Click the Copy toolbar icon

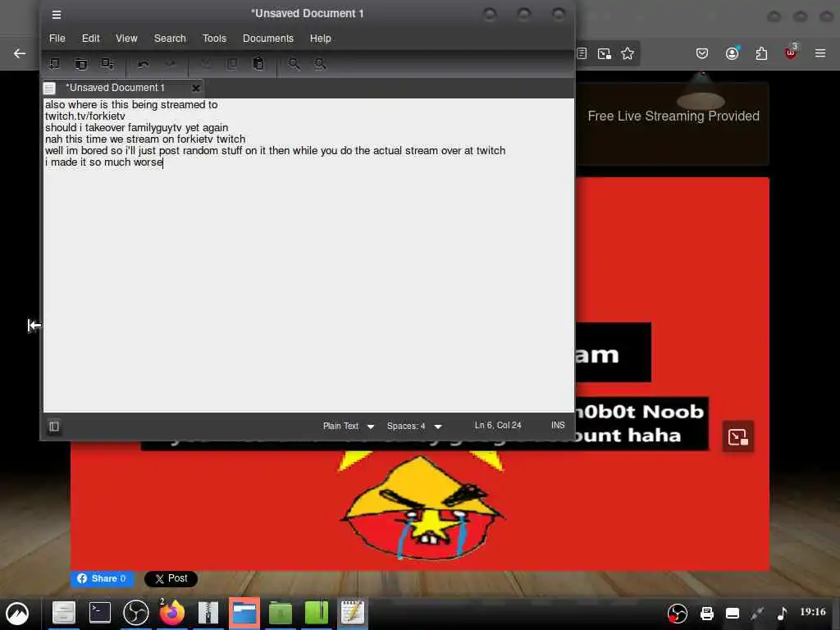tap(232, 64)
